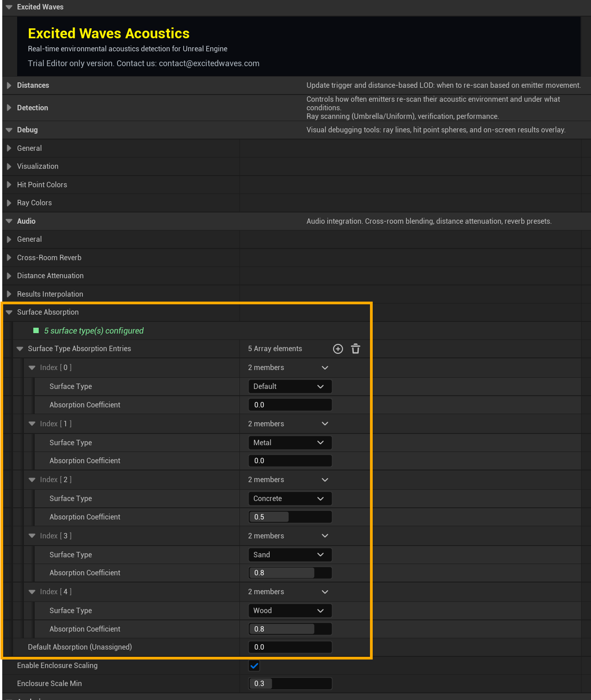Click the add array element plus icon
This screenshot has width=591, height=700.
tap(338, 349)
